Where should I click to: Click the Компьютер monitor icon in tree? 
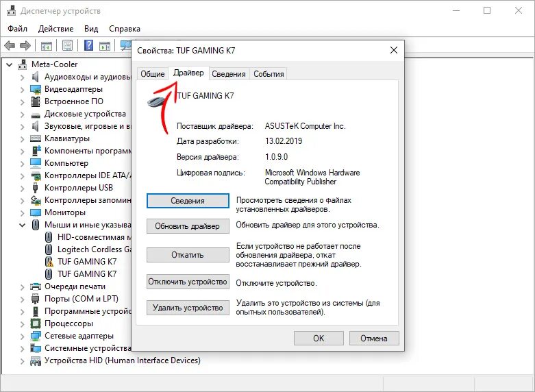pyautogui.click(x=36, y=163)
